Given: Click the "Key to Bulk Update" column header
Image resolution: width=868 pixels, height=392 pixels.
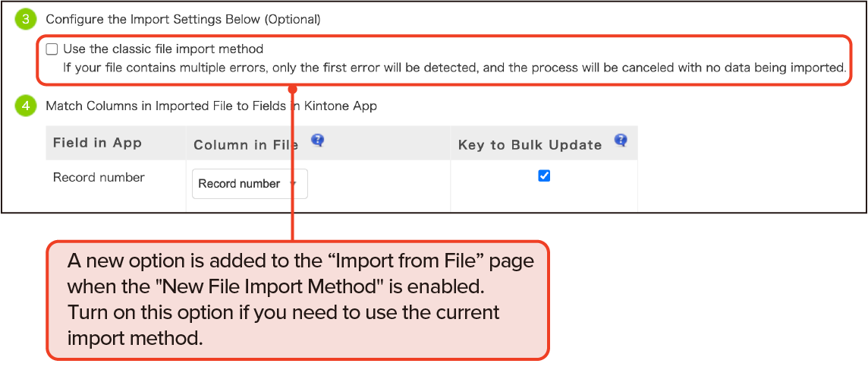Looking at the screenshot, I should tap(530, 144).
